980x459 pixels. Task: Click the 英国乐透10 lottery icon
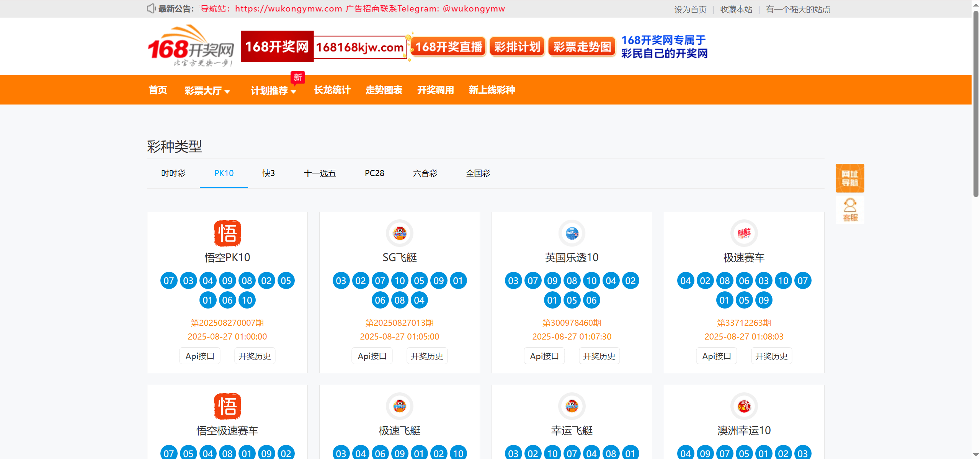(572, 233)
